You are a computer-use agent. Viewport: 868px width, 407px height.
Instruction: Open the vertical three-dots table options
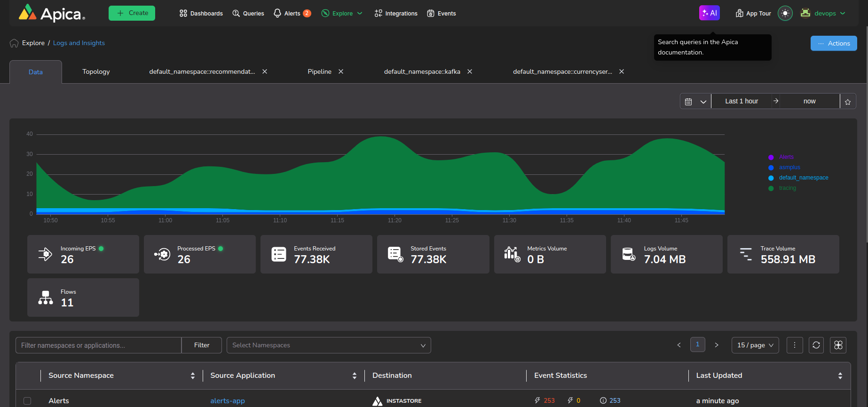point(795,345)
